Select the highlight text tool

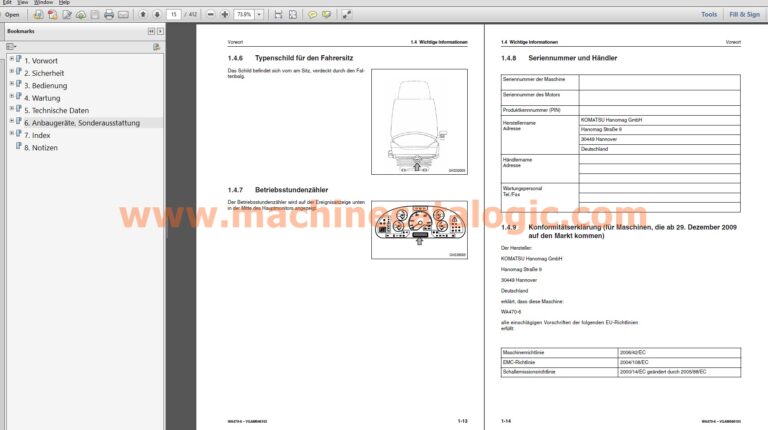(x=326, y=15)
